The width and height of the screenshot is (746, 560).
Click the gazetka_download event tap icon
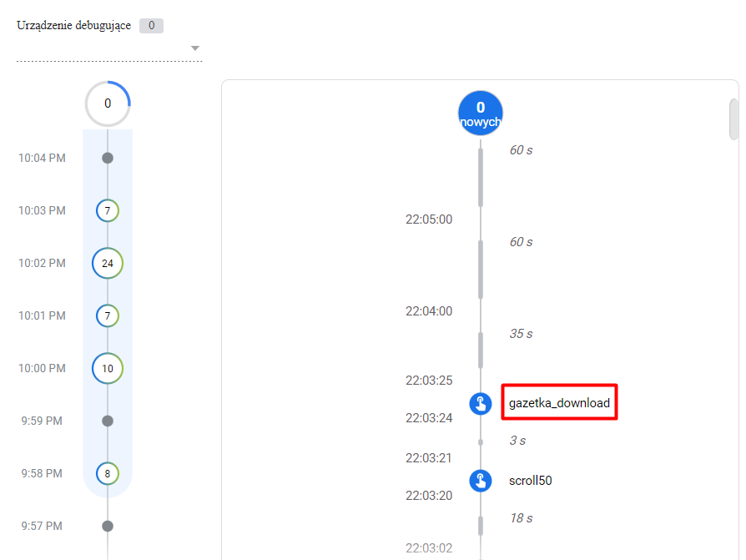point(481,403)
